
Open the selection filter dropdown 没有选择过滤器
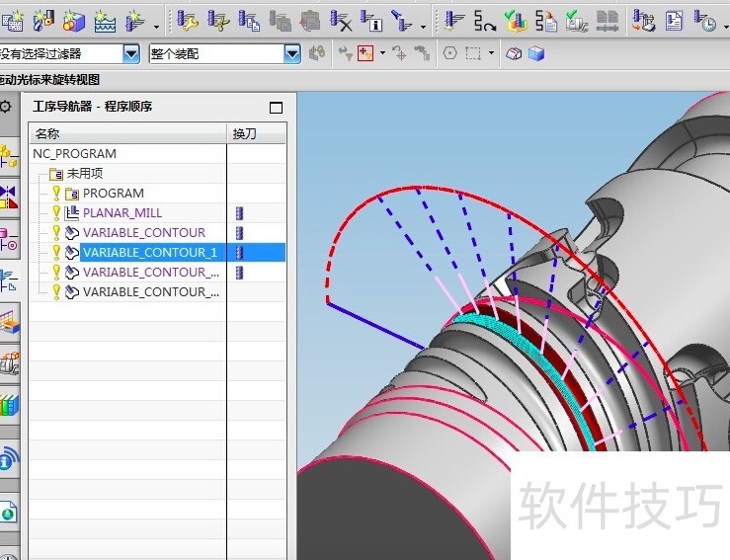click(130, 53)
